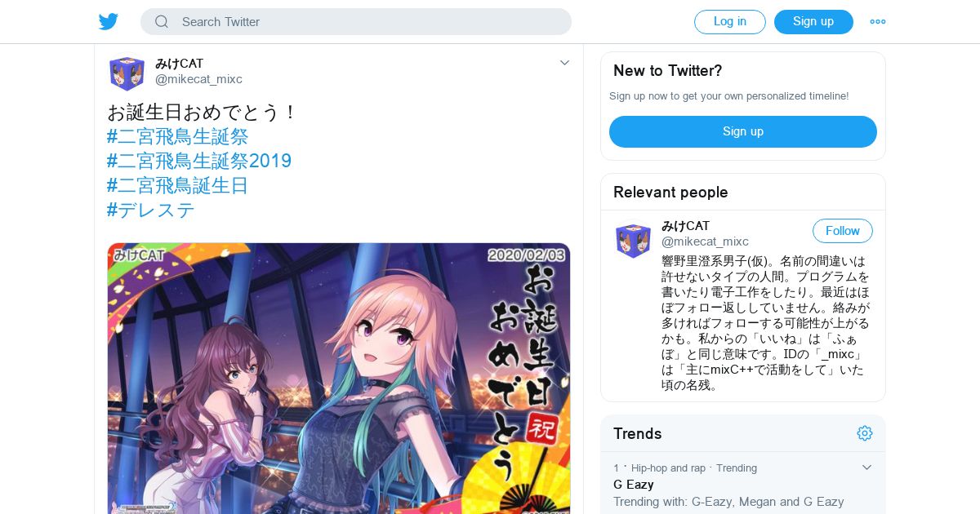Click みけCAT avatar in tweet header
Image resolution: width=980 pixels, height=514 pixels.
(x=127, y=73)
